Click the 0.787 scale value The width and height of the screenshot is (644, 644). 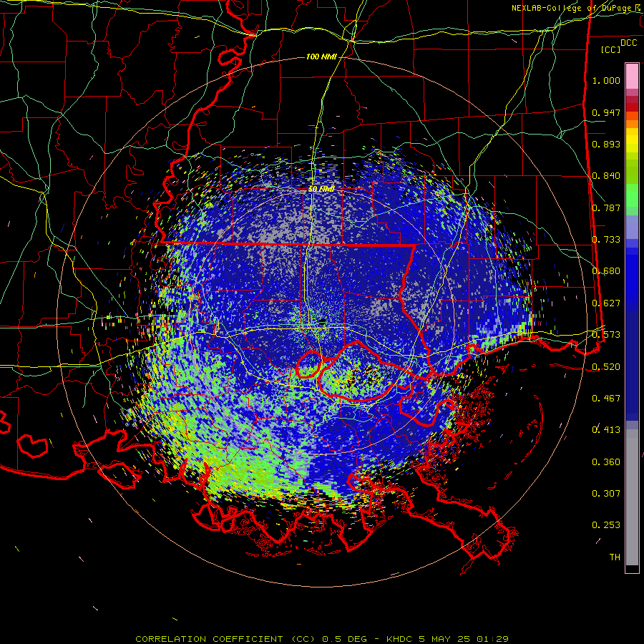click(606, 208)
